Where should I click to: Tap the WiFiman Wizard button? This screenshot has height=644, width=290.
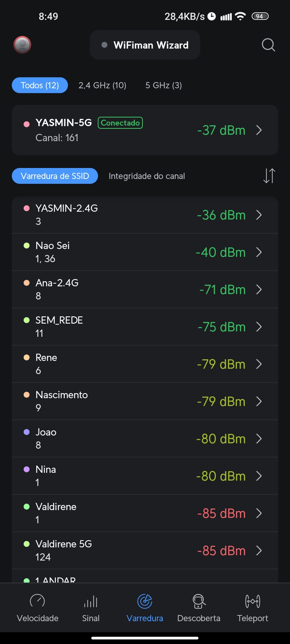click(145, 45)
